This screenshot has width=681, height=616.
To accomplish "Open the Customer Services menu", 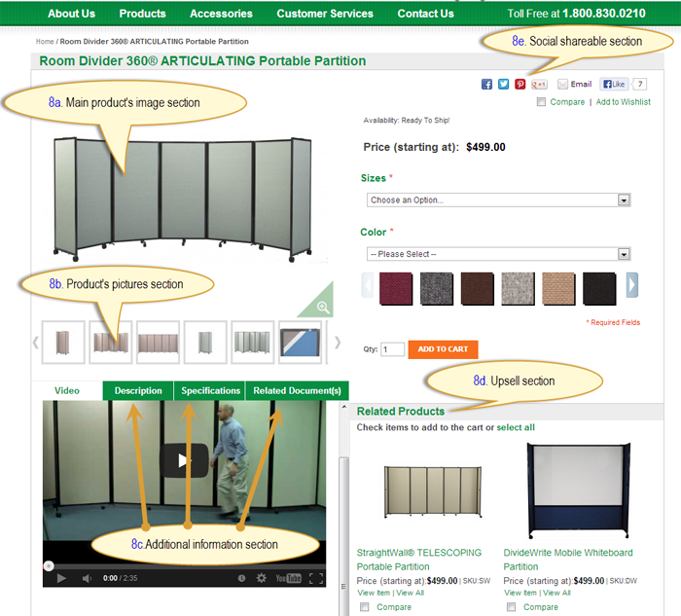I will [325, 14].
